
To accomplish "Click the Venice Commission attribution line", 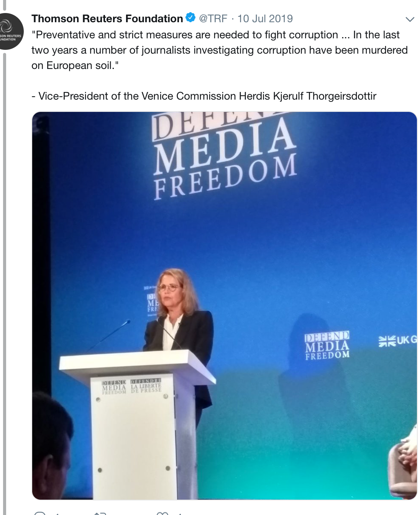I will pyautogui.click(x=204, y=96).
